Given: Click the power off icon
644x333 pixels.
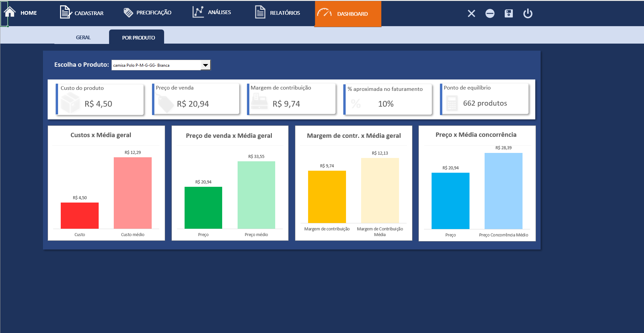Looking at the screenshot, I should [x=528, y=13].
